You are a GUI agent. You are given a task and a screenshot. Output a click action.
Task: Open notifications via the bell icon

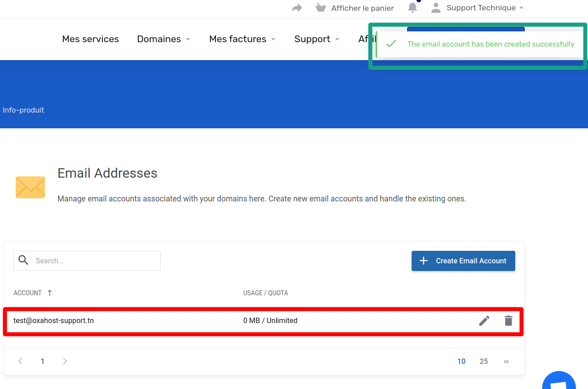coord(412,8)
